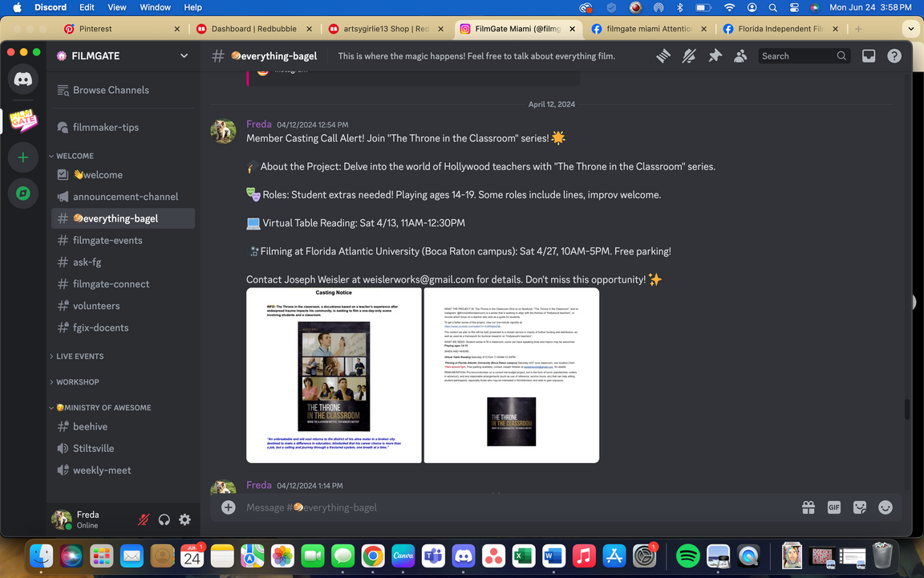Expand the LIVE EVENTS category
924x578 pixels.
click(x=79, y=356)
